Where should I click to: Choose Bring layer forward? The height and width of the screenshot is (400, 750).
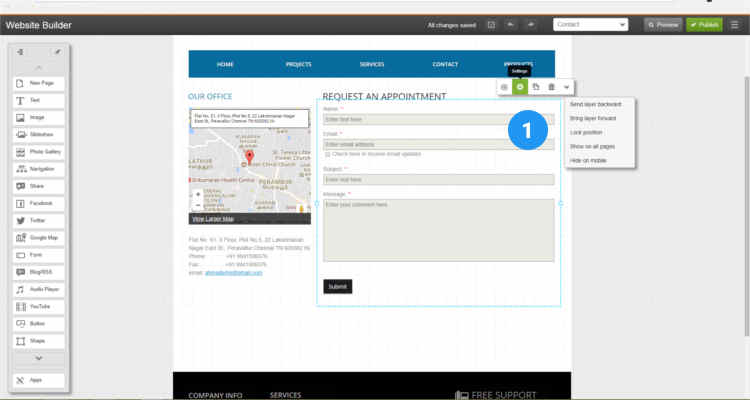[593, 118]
